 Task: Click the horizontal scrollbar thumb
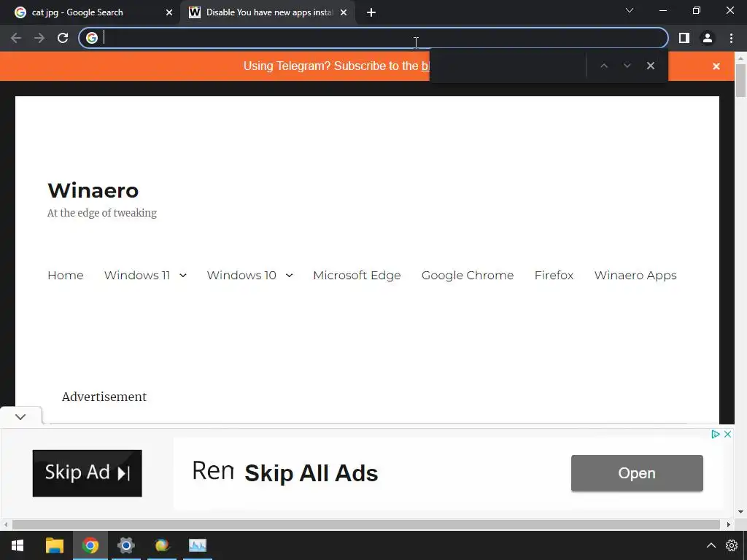[x=366, y=524]
